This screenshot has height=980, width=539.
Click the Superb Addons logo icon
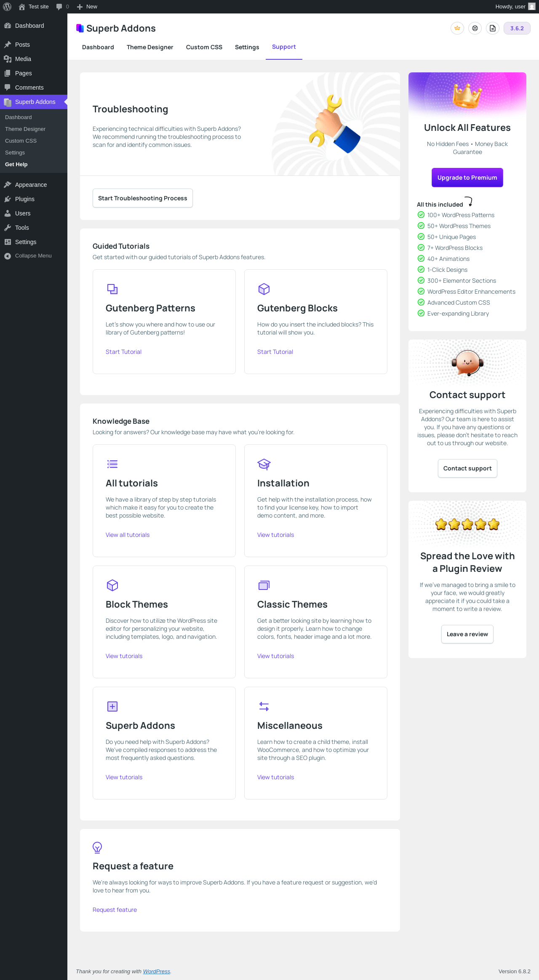[80, 28]
